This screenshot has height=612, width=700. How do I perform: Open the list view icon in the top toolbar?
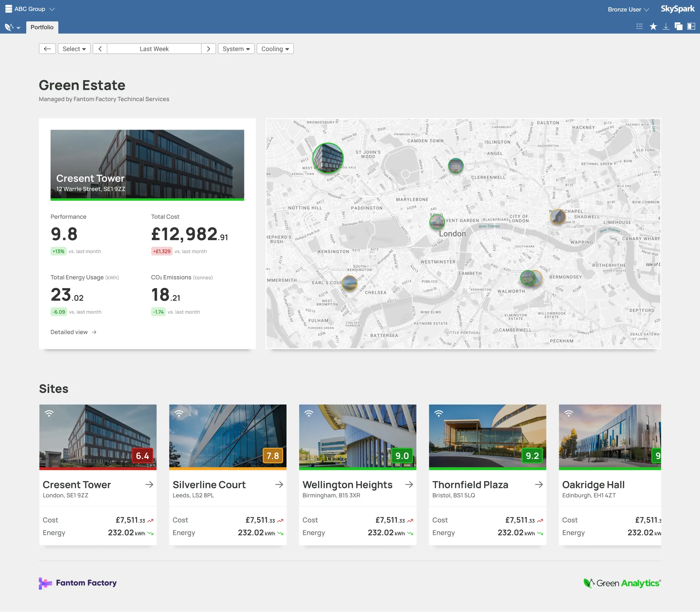[x=640, y=26]
